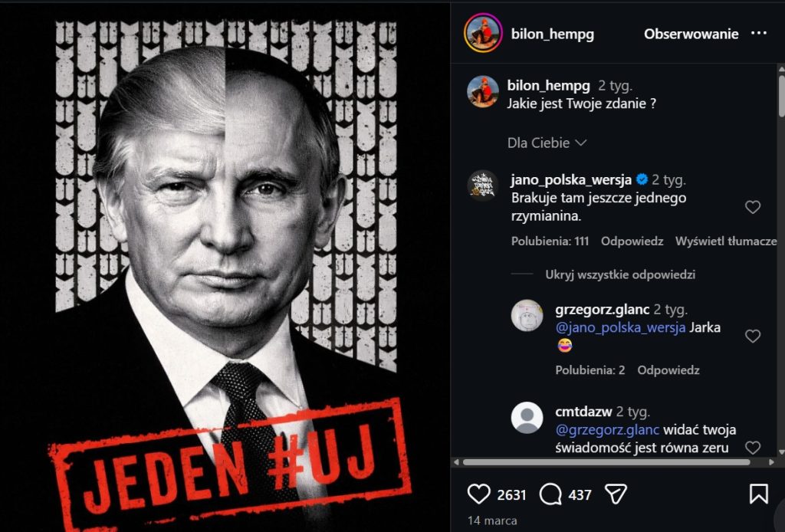This screenshot has width=785, height=532.
Task: Like the post with the heart icon
Action: point(478,494)
